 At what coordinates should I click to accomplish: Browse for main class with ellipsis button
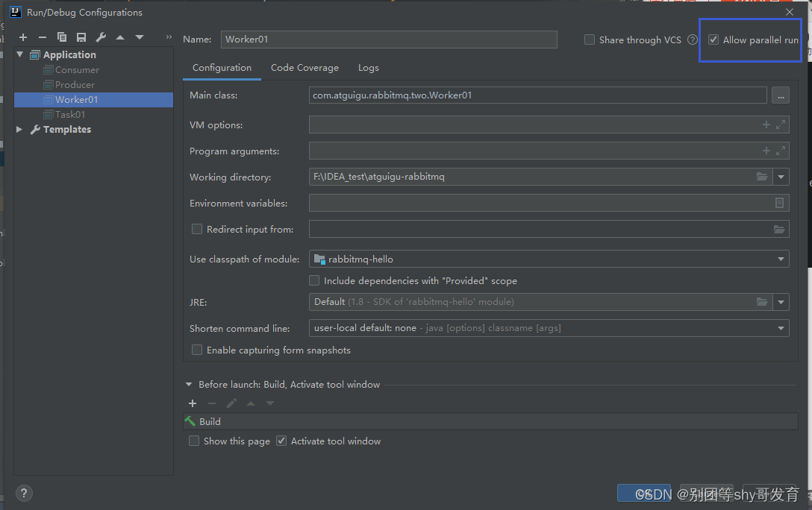781,95
